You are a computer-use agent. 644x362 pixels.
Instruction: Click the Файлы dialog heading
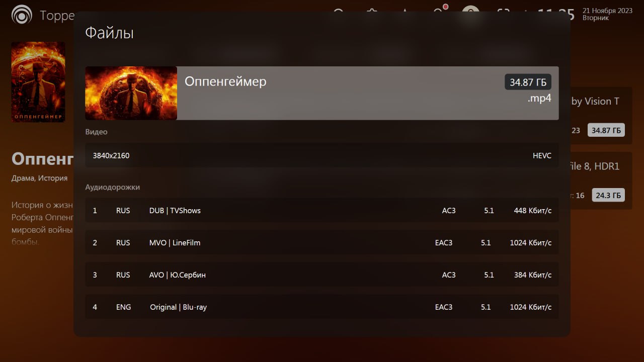click(109, 33)
